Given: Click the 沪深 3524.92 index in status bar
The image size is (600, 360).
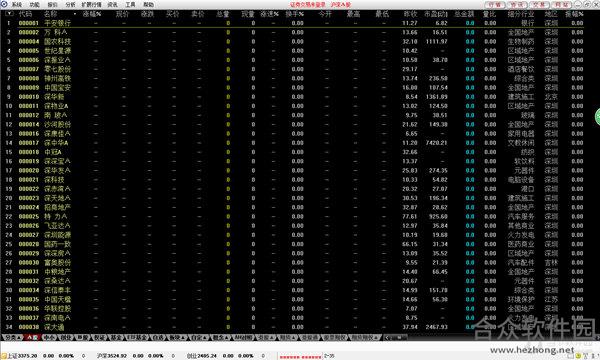Looking at the screenshot, I should pyautogui.click(x=112, y=356).
